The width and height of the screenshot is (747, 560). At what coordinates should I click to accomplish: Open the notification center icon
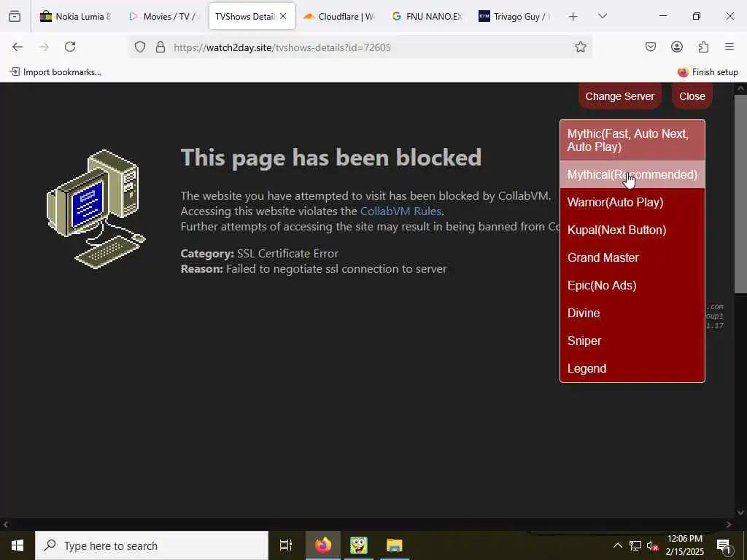click(724, 545)
